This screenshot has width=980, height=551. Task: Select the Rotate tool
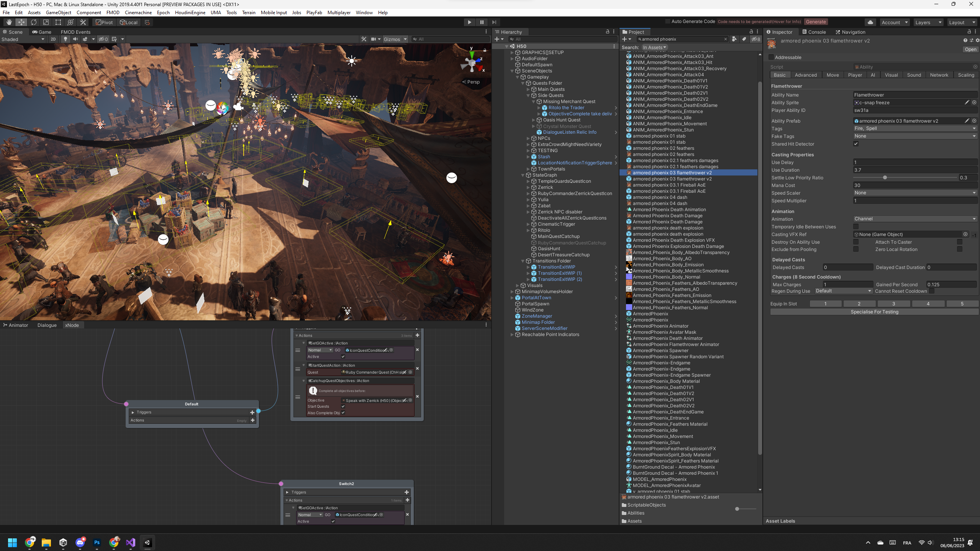[33, 22]
